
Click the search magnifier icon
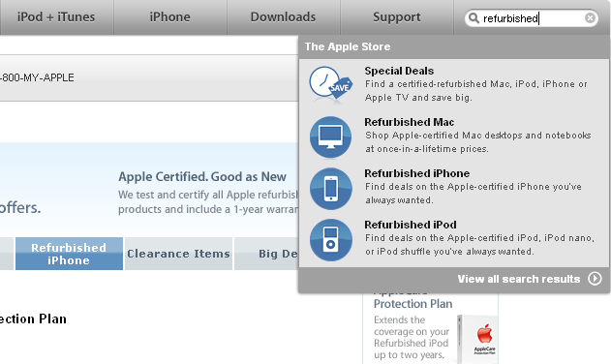click(474, 18)
